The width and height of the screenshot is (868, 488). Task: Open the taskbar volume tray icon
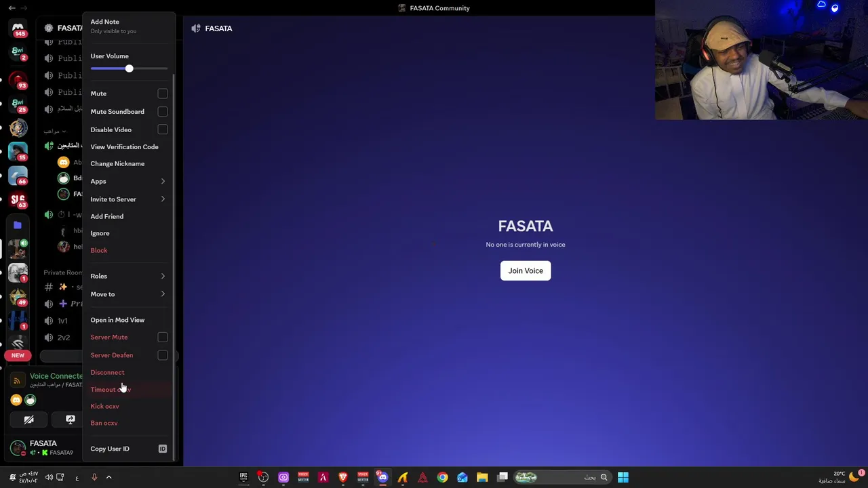click(49, 477)
